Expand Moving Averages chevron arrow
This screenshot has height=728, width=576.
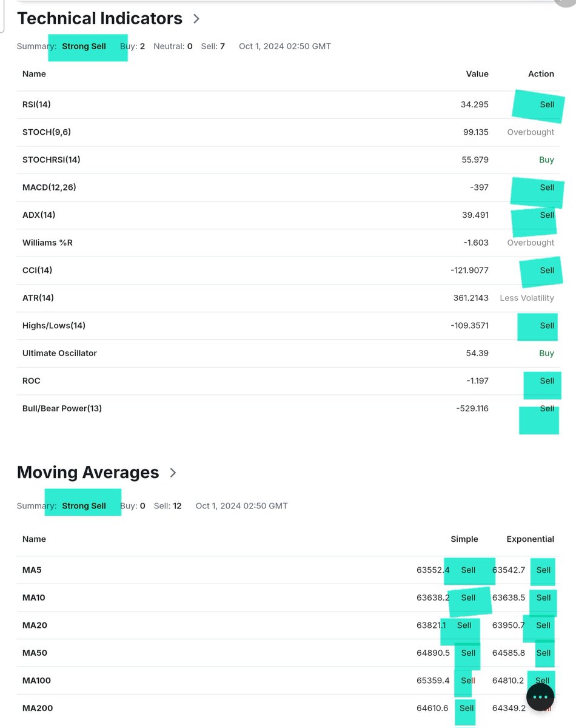(173, 473)
